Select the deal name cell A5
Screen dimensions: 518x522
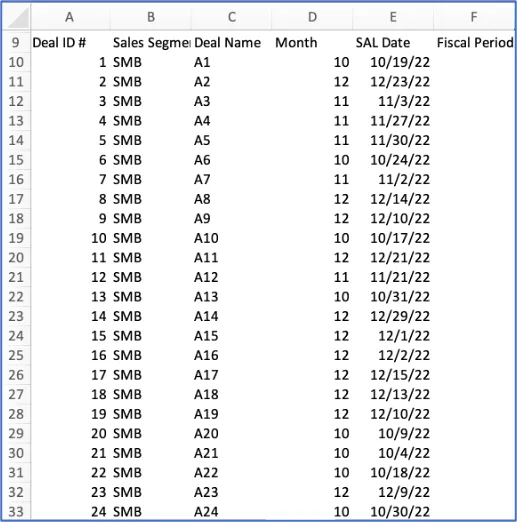click(x=232, y=140)
